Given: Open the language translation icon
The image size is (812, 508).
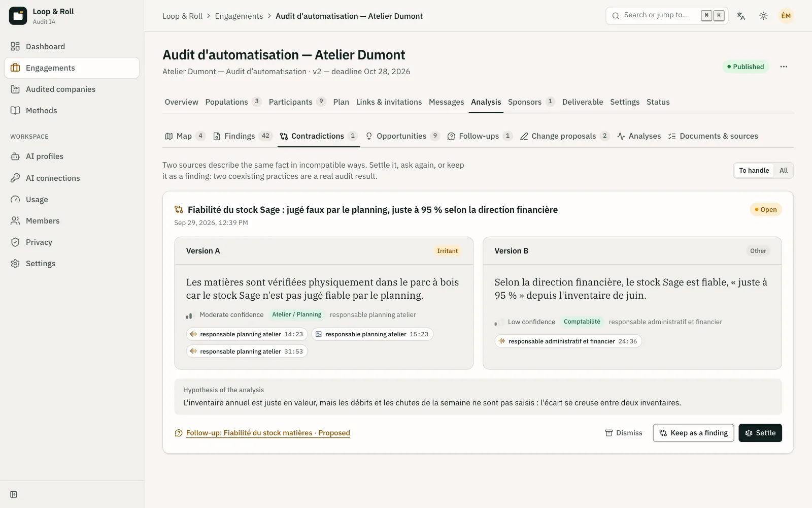Looking at the screenshot, I should [741, 16].
